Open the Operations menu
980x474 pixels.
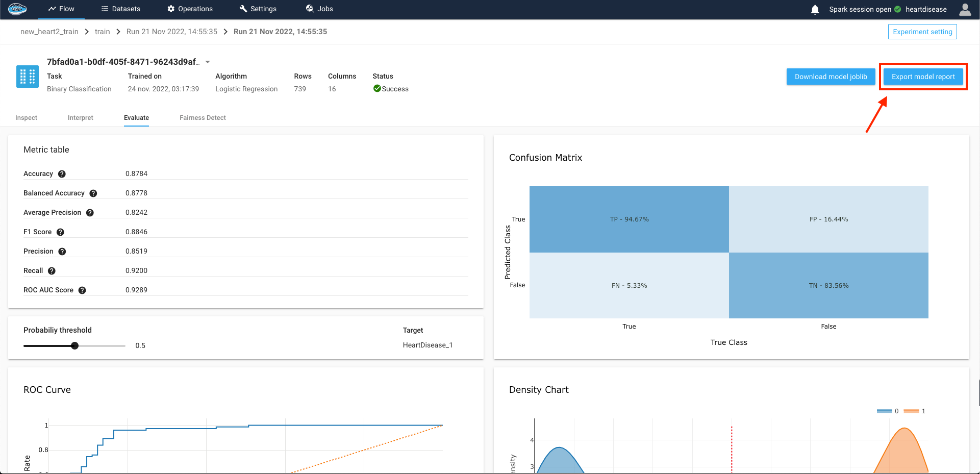(190, 9)
